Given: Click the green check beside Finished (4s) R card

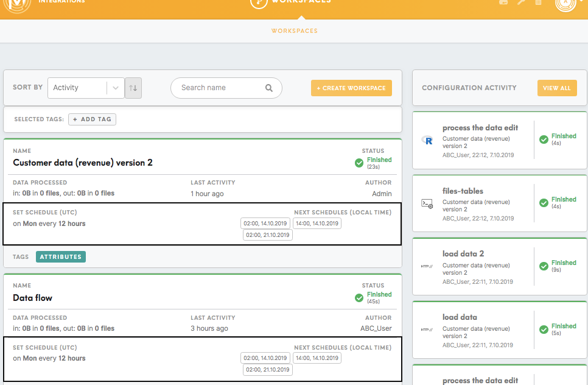Looking at the screenshot, I should click(544, 140).
